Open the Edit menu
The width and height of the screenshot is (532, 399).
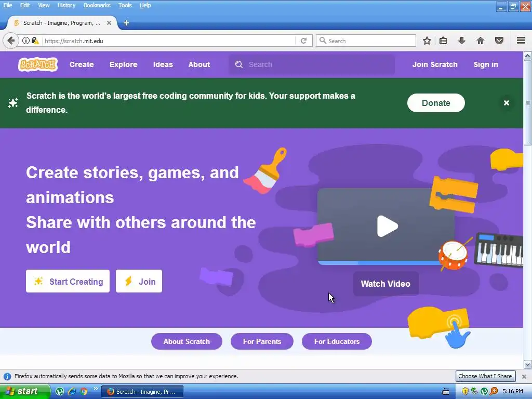point(25,5)
